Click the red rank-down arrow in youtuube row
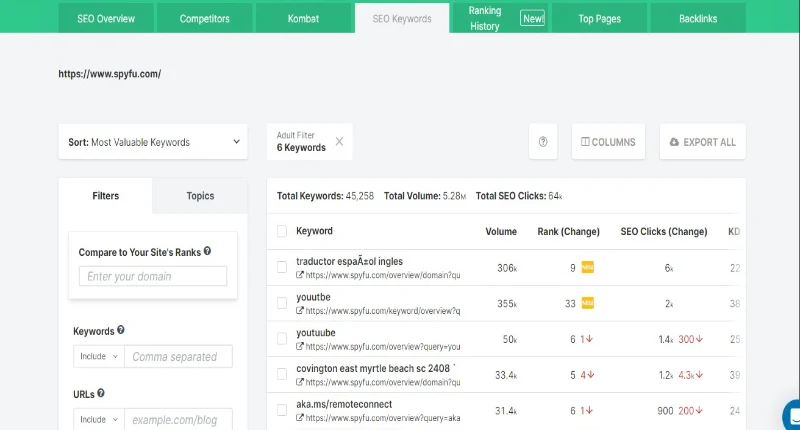This screenshot has width=800, height=430. (x=589, y=339)
